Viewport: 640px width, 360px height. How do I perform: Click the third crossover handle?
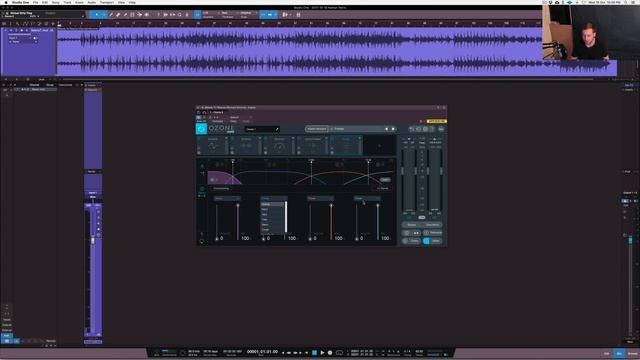(x=368, y=161)
